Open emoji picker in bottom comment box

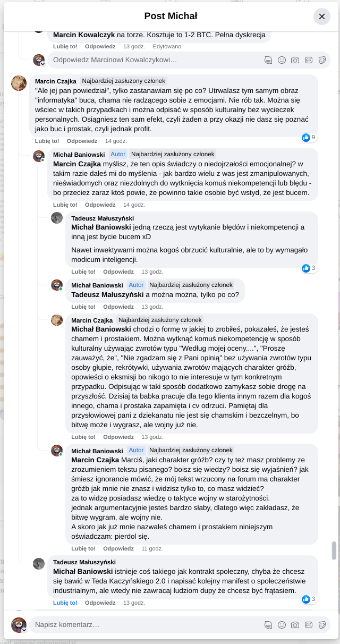point(282,625)
